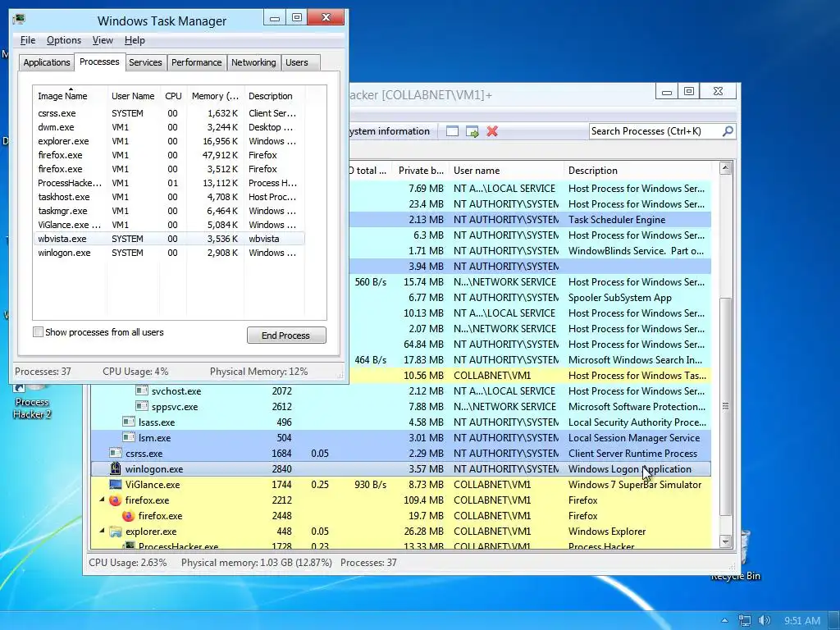This screenshot has width=840, height=630.
Task: Sort Process Hacker by Private bytes column
Action: (x=421, y=171)
